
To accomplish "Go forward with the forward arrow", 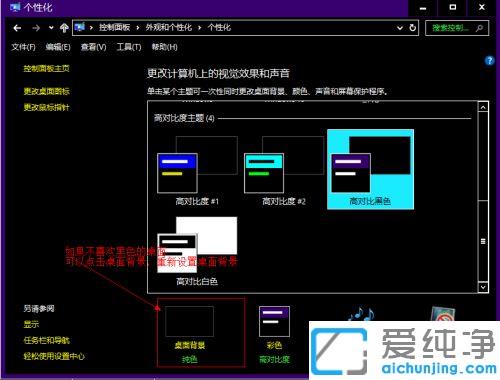I will [x=36, y=28].
